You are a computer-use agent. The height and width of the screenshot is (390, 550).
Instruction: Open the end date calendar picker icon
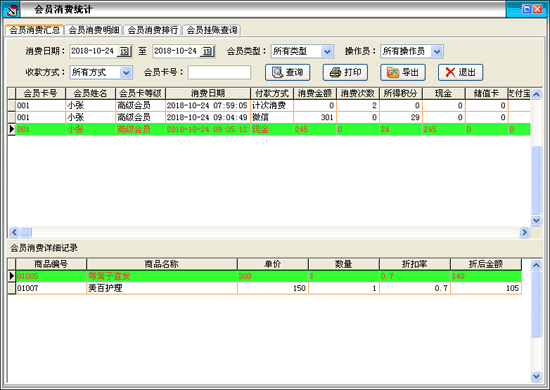208,52
